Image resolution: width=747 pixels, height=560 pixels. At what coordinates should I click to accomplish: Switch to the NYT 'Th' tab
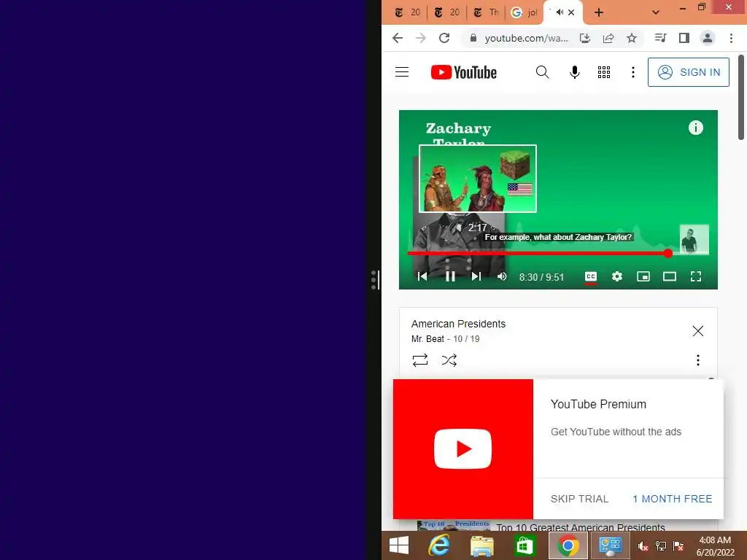tap(486, 12)
